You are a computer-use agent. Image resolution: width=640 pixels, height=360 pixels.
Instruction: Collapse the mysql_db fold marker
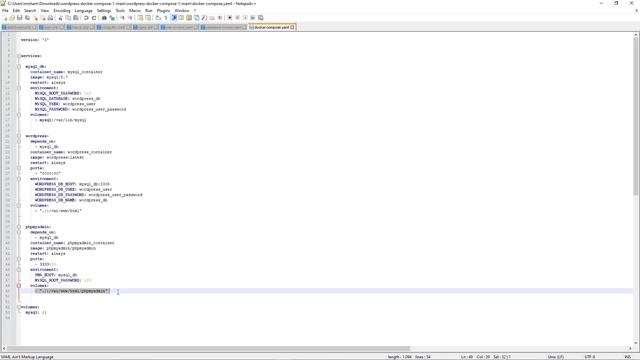[x=19, y=67]
